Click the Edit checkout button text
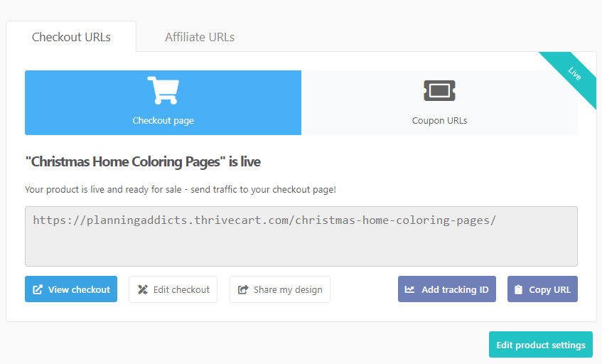The height and width of the screenshot is (364, 602). (181, 290)
